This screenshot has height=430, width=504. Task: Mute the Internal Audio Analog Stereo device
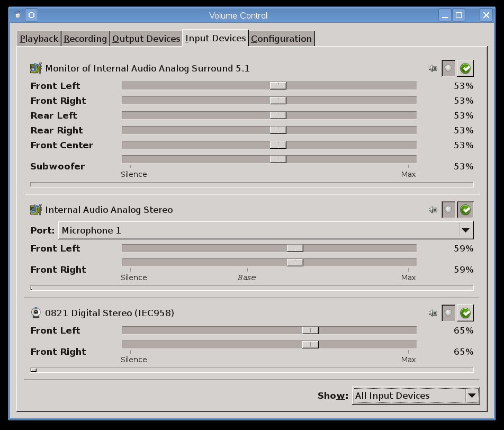point(433,210)
